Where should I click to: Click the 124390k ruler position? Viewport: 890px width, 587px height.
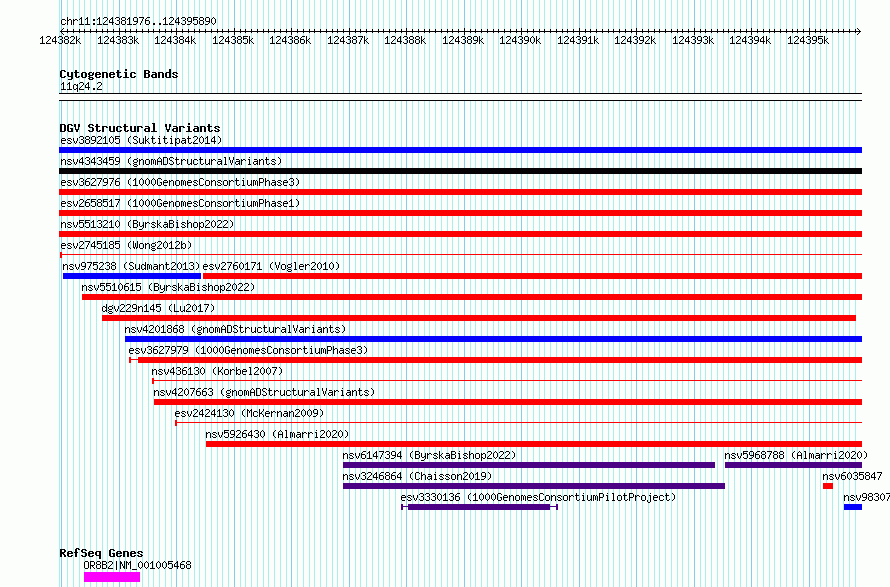click(x=520, y=40)
